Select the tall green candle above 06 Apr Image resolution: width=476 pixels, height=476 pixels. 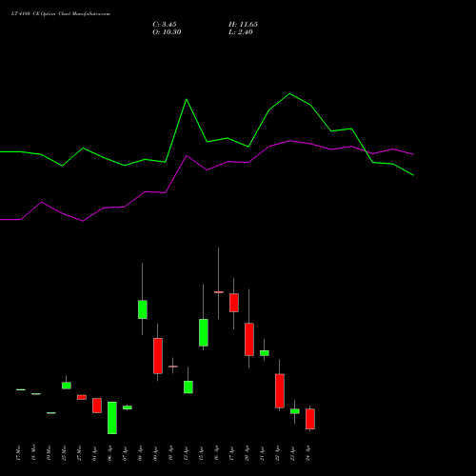click(112, 418)
